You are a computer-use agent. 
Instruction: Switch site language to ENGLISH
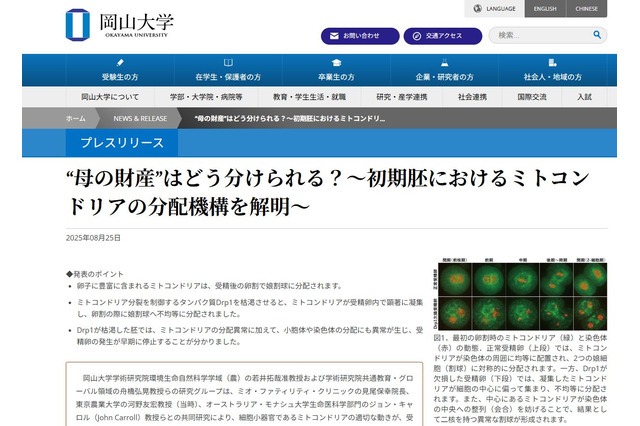545,9
